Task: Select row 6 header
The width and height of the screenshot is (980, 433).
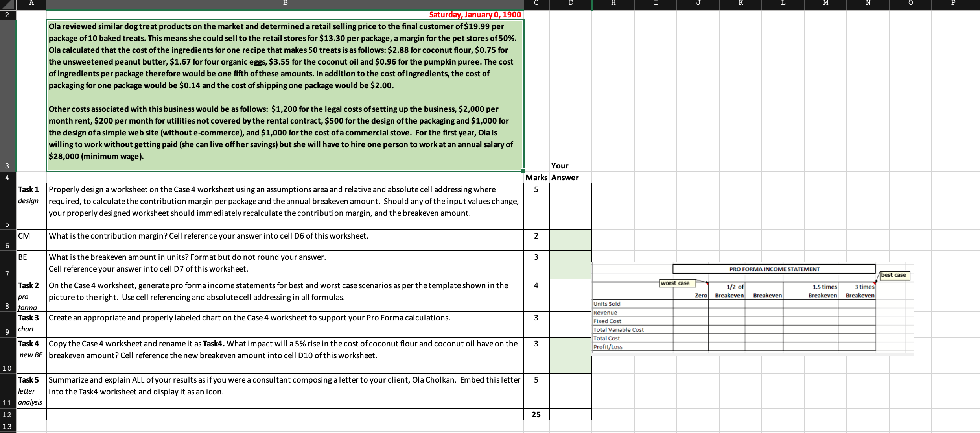Action: point(7,240)
